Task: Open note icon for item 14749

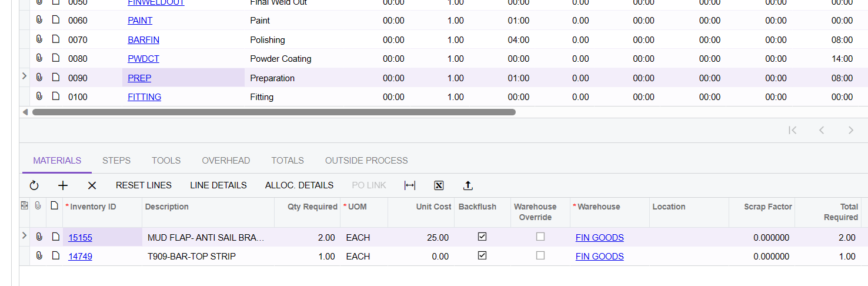Action: 56,256
